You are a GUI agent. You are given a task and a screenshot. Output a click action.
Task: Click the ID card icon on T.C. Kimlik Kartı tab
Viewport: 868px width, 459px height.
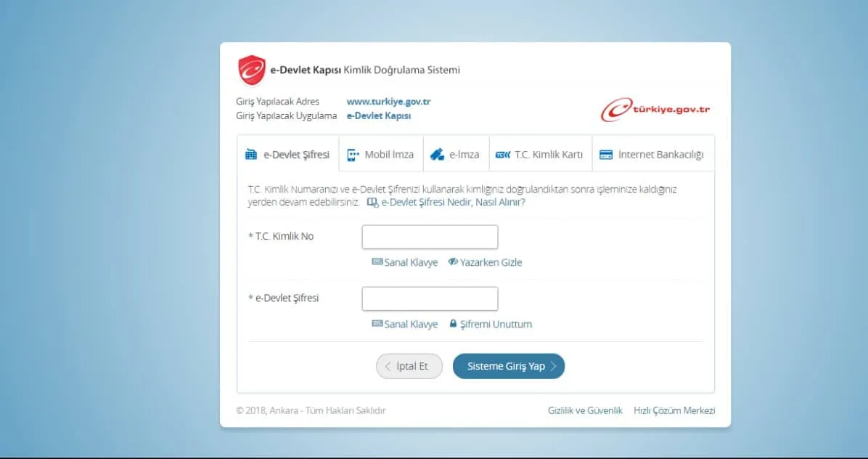coord(503,155)
